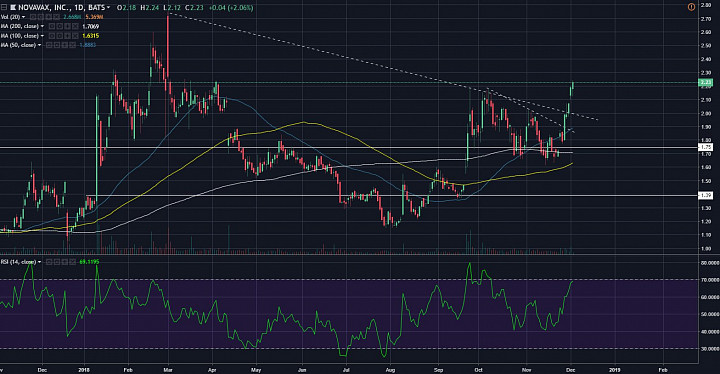Click the 2.70 level on the price axis

706,19
